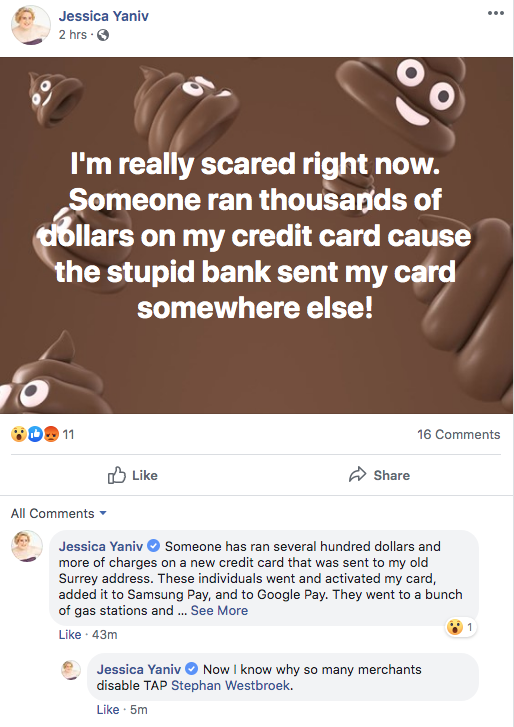Screen dimensions: 514x727
Task: Like the 43m comment
Action: coord(70,634)
